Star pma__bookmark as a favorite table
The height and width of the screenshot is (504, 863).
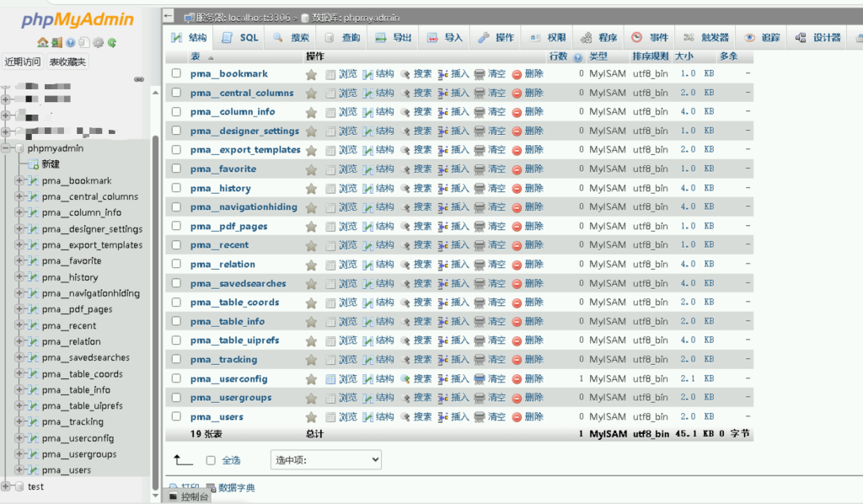pyautogui.click(x=311, y=74)
